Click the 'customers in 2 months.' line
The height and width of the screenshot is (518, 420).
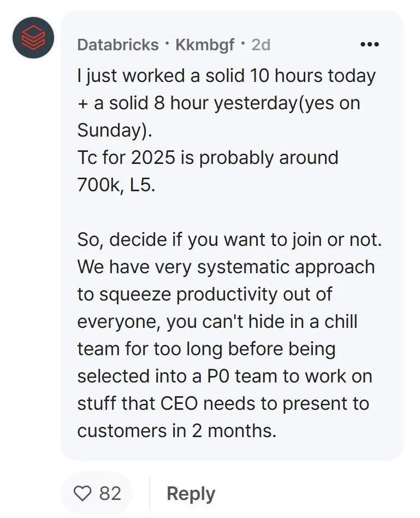(x=176, y=431)
